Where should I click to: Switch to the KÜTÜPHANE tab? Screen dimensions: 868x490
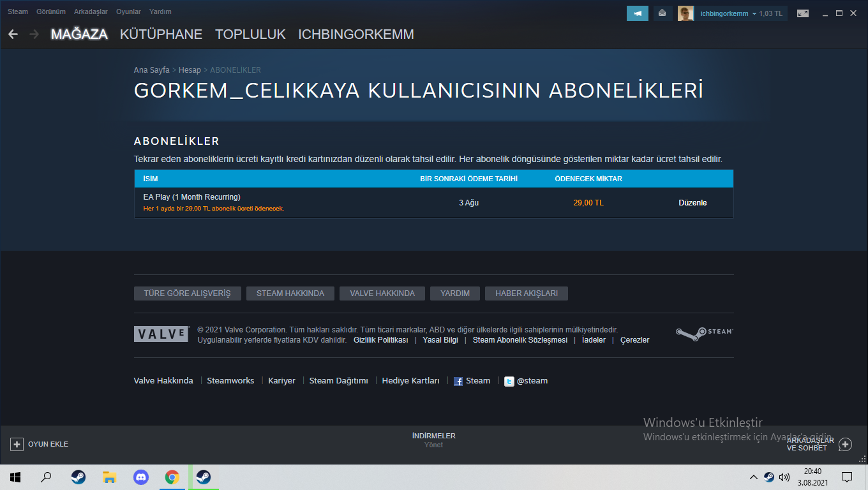(x=161, y=34)
